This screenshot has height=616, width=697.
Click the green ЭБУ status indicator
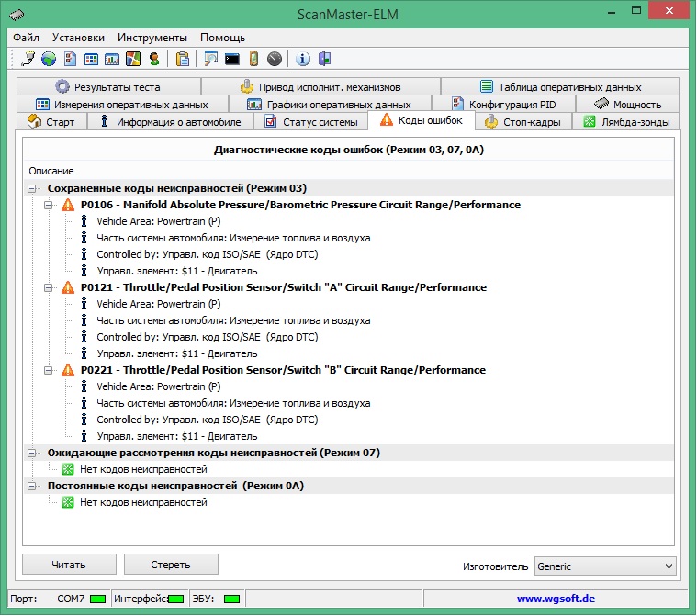click(x=231, y=599)
